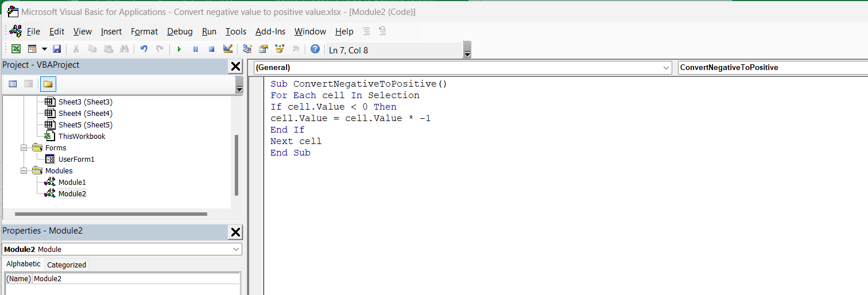868x295 pixels.
Task: Click the Insert UserForm toolbar icon
Action: [x=32, y=49]
